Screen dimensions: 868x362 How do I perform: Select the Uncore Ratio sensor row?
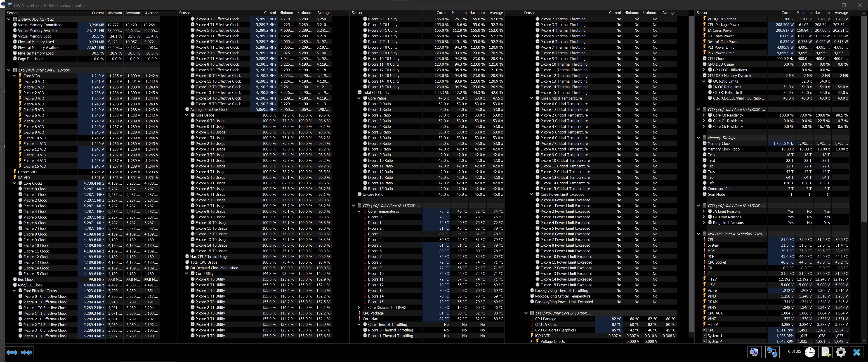(x=373, y=194)
